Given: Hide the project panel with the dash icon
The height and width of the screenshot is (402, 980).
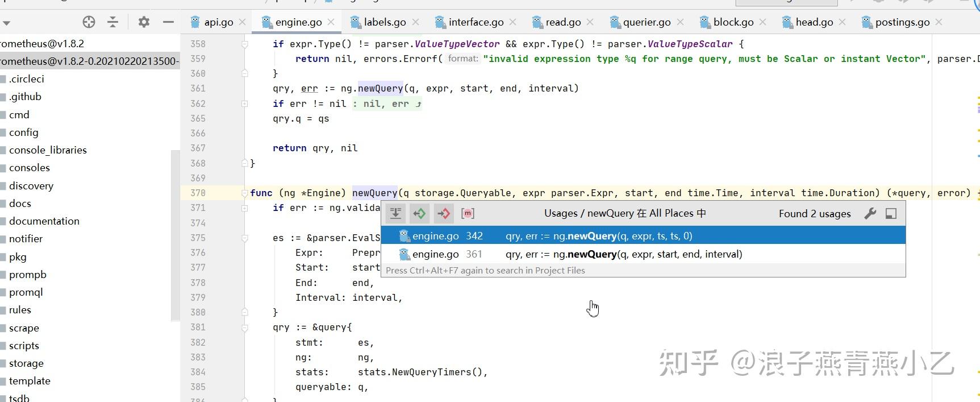Looking at the screenshot, I should 168,22.
